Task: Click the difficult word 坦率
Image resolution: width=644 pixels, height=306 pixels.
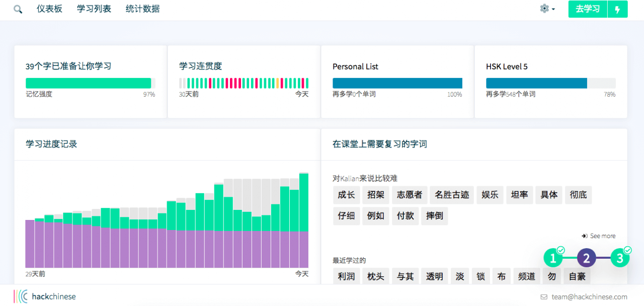Action: click(519, 195)
